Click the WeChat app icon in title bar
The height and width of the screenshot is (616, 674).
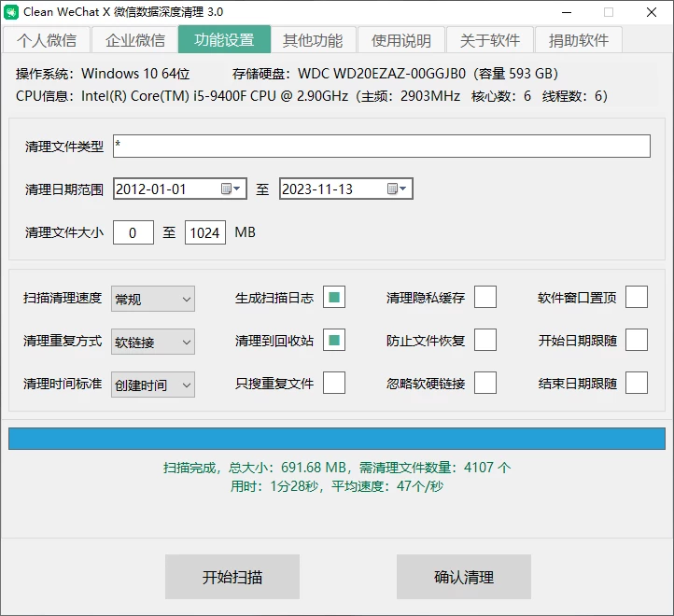pyautogui.click(x=11, y=12)
